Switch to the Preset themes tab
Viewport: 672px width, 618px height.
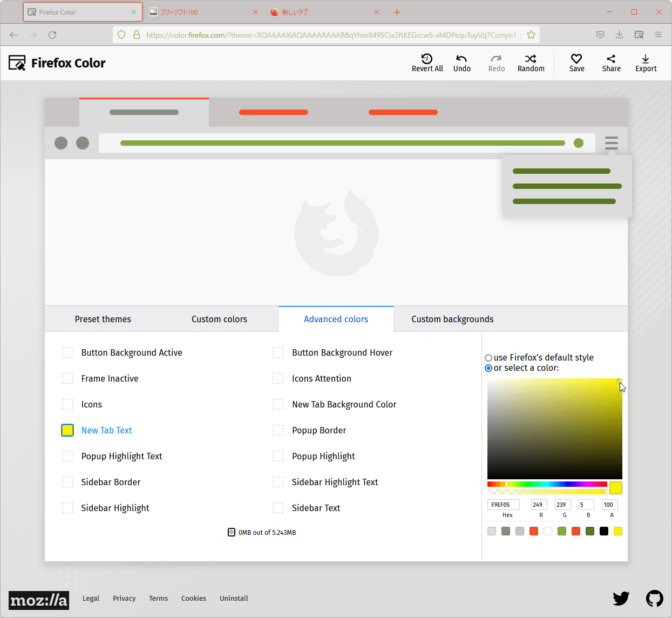(103, 319)
